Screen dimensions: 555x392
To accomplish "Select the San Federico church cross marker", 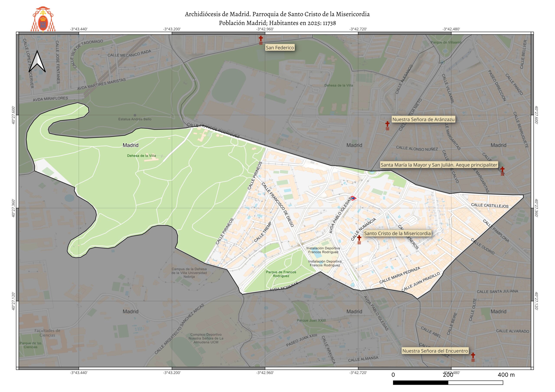I will (x=261, y=39).
